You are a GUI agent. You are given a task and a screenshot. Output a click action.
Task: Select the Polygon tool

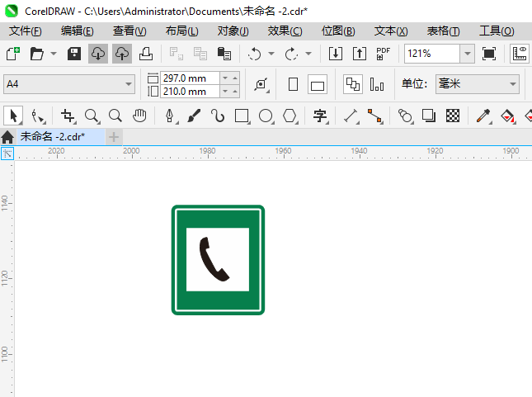pyautogui.click(x=290, y=116)
